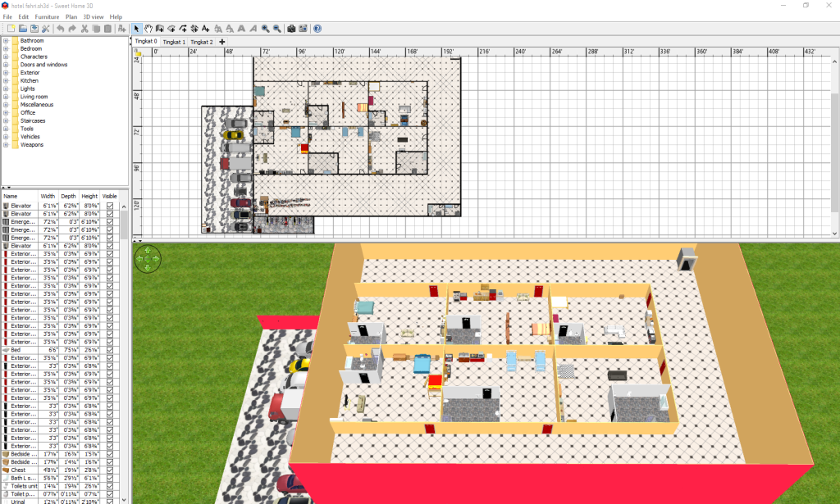
Task: Click the Open home folder icon
Action: [23, 29]
